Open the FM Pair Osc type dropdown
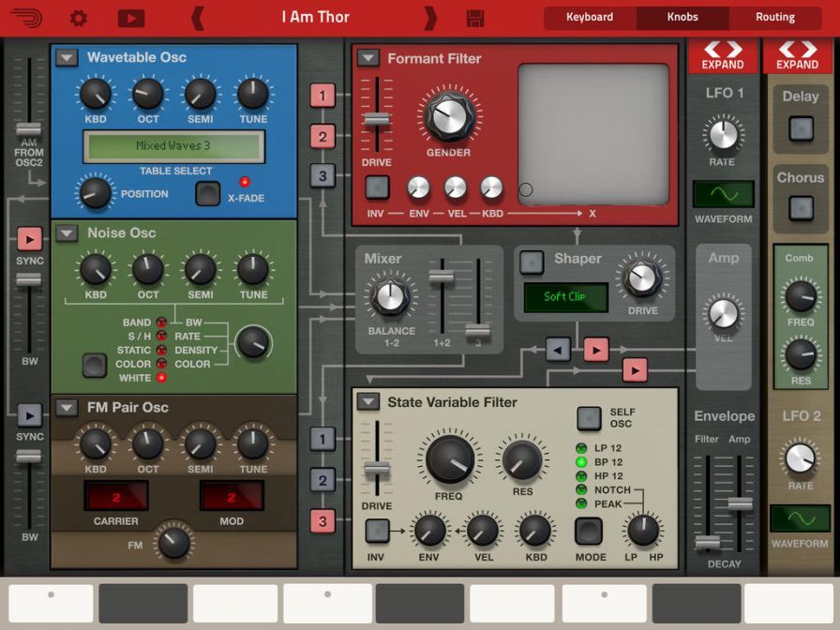This screenshot has width=840, height=630. point(67,408)
